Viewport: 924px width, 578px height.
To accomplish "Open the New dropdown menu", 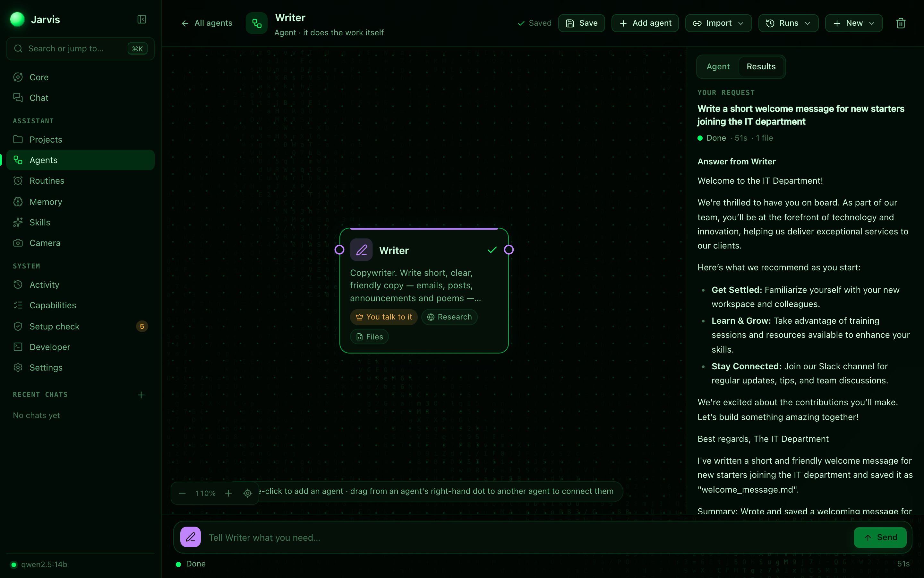I will (x=854, y=23).
